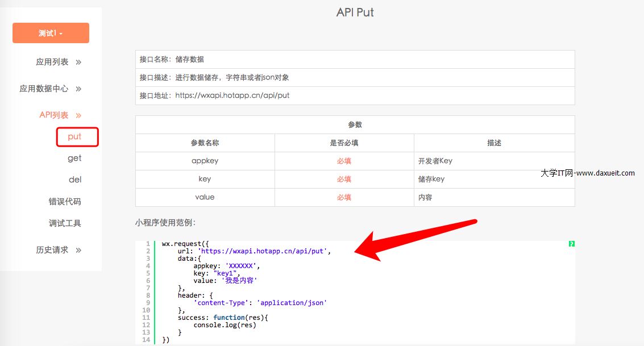The width and height of the screenshot is (644, 346).
Task: Open the 应用列表 sidebar menu label
Action: (x=52, y=62)
